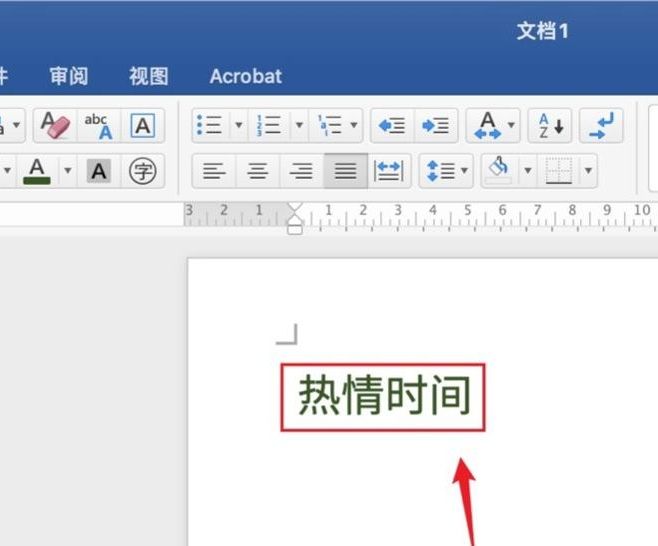Expand the bullet list style dropdown

click(238, 126)
